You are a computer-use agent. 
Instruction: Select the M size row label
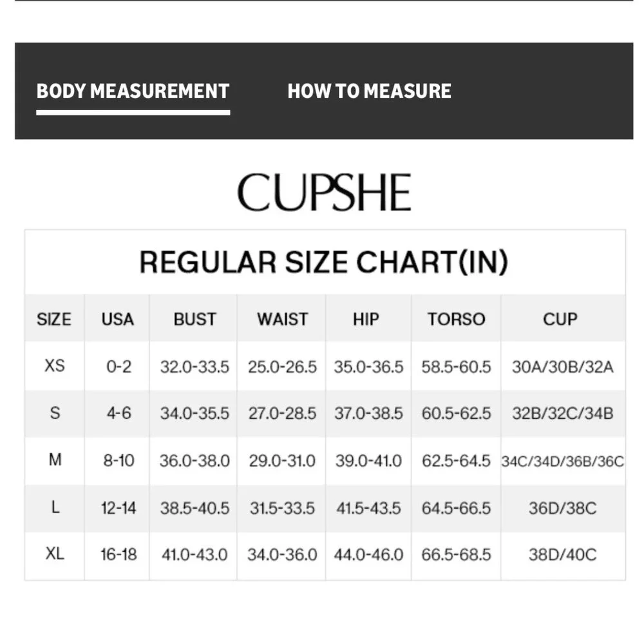click(55, 460)
